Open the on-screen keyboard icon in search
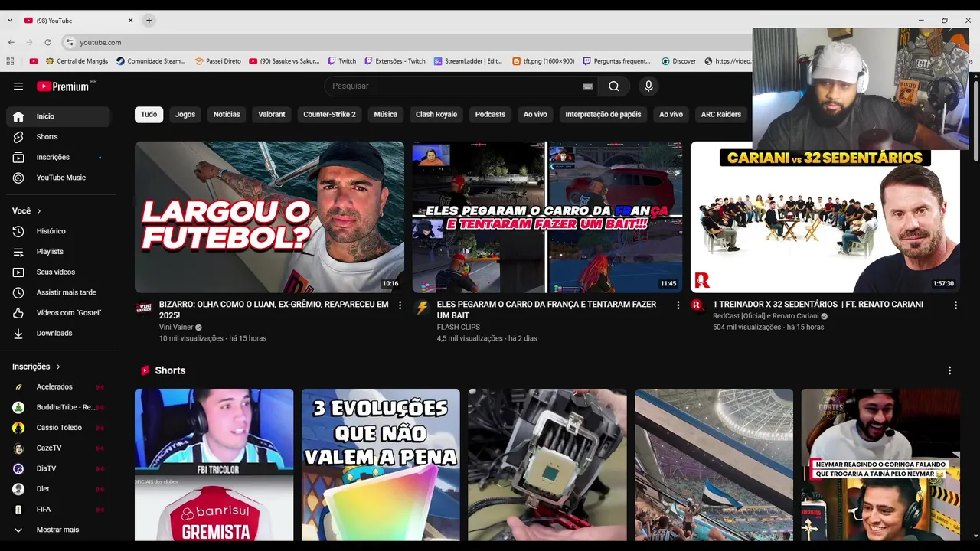The image size is (980, 551). [x=587, y=86]
